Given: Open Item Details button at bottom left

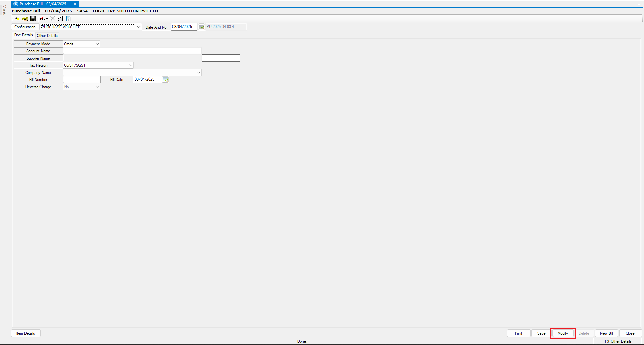Looking at the screenshot, I should pyautogui.click(x=26, y=333).
